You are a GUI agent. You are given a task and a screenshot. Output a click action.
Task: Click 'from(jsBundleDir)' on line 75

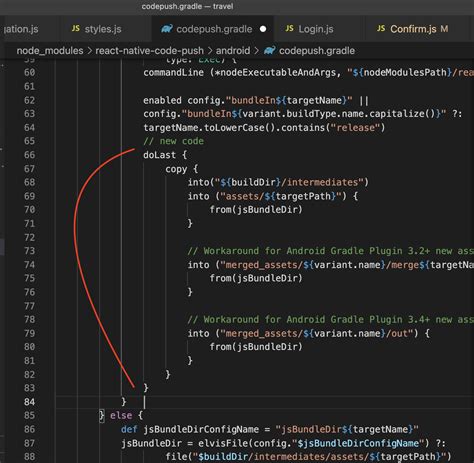(256, 278)
